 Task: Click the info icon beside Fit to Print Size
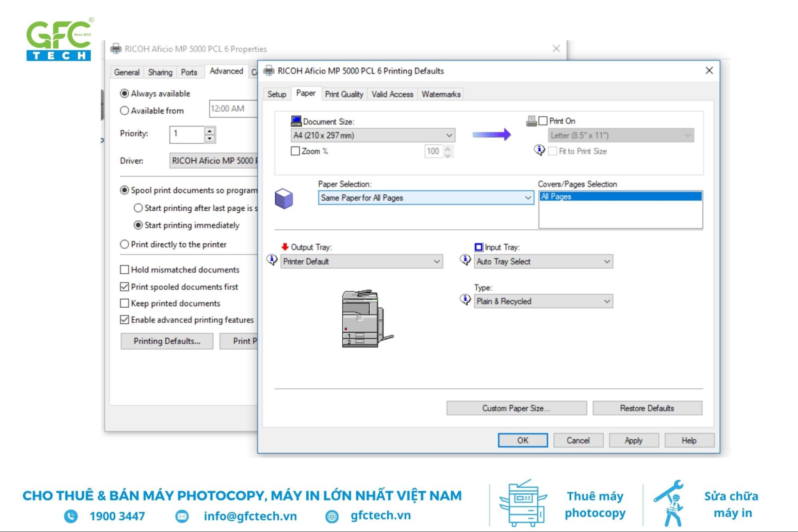click(x=539, y=150)
